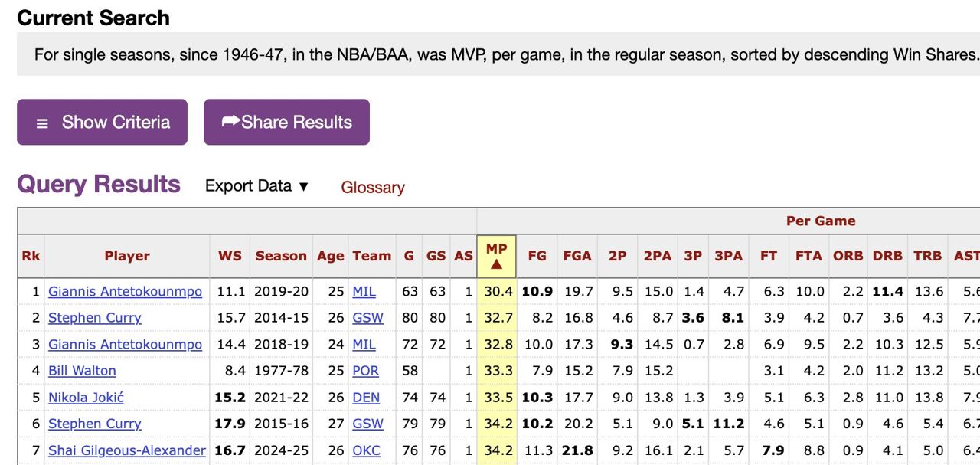Open Shai Gilgeous-Alexander's player page
The height and width of the screenshot is (465, 980).
[x=126, y=450]
